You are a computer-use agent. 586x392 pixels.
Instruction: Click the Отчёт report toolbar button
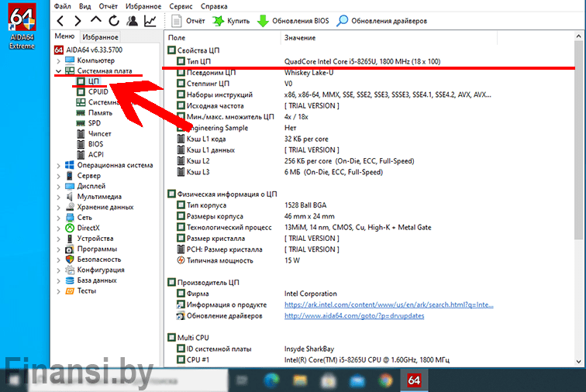coord(188,21)
